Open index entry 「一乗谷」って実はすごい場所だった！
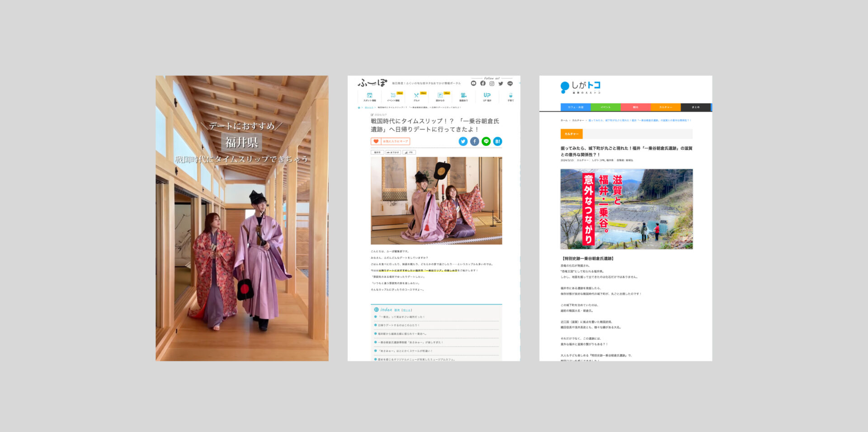Screen dimensions: 868x432 pyautogui.click(x=401, y=317)
